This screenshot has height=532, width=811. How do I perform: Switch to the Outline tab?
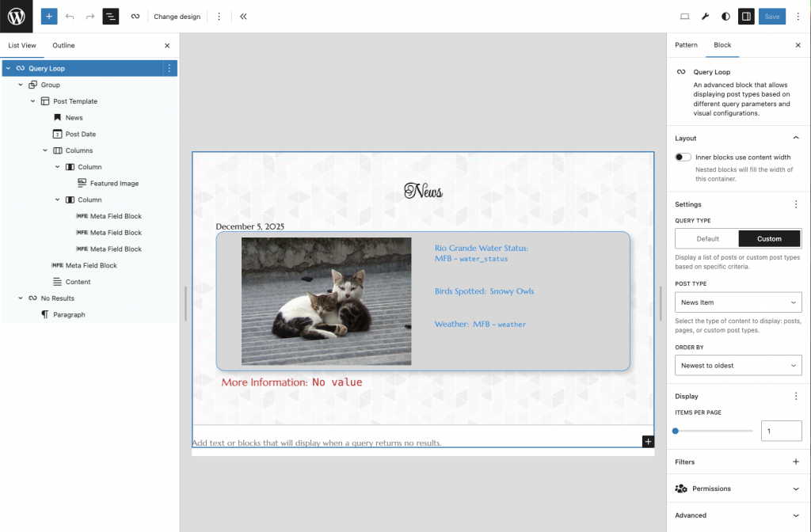pyautogui.click(x=63, y=45)
